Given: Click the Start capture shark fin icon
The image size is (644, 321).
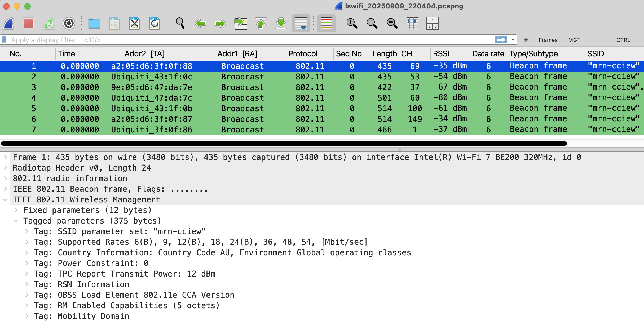Looking at the screenshot, I should [9, 24].
